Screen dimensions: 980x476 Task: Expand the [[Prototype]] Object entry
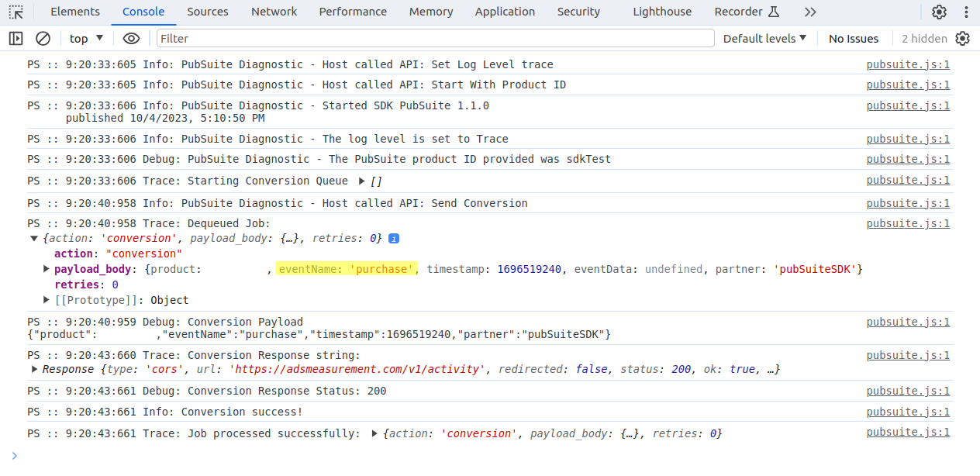click(x=47, y=300)
